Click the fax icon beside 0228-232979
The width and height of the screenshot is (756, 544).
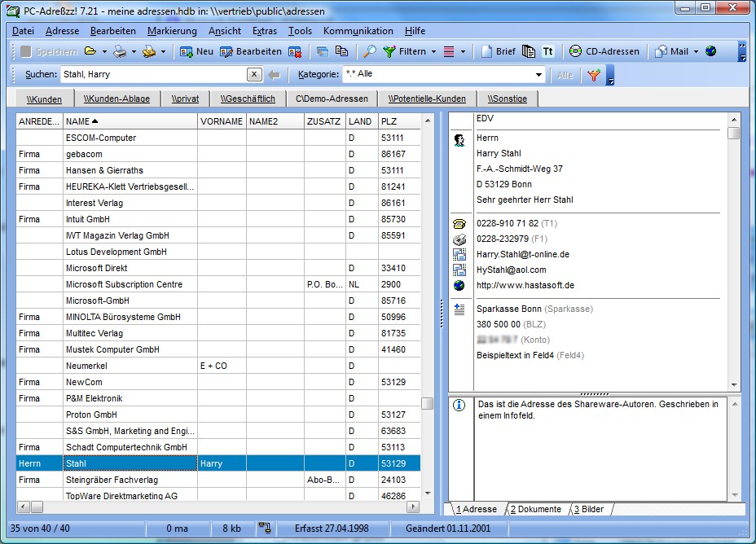[459, 239]
